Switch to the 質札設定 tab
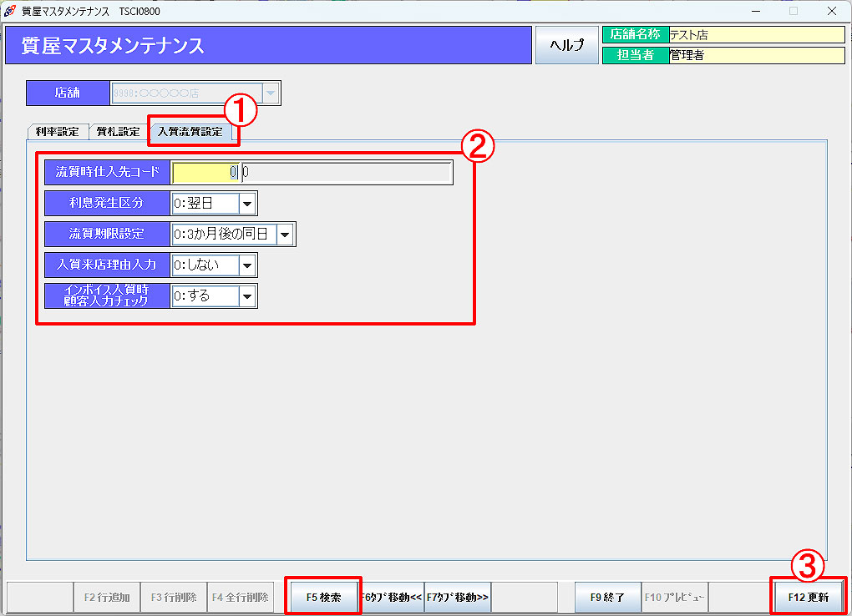 [x=119, y=131]
